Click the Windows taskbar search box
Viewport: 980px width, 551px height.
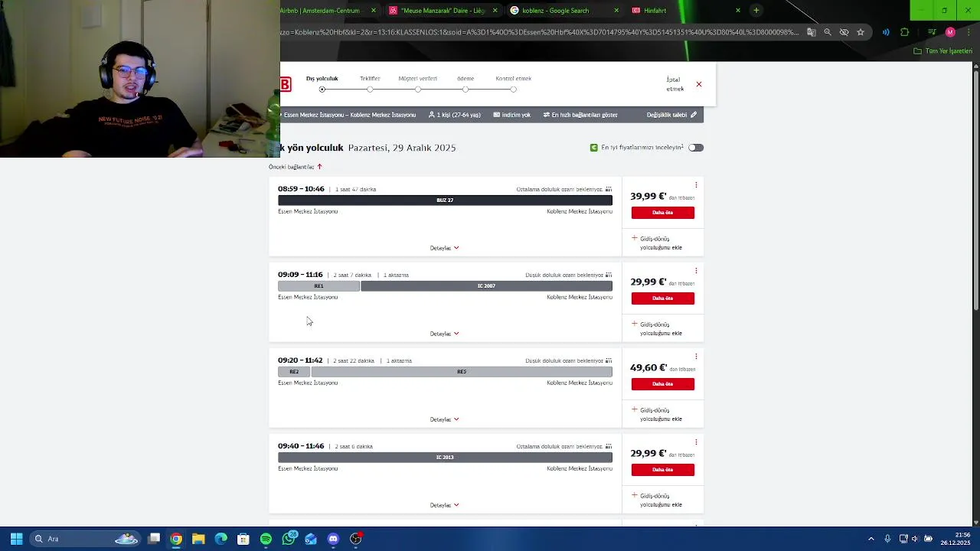click(84, 539)
